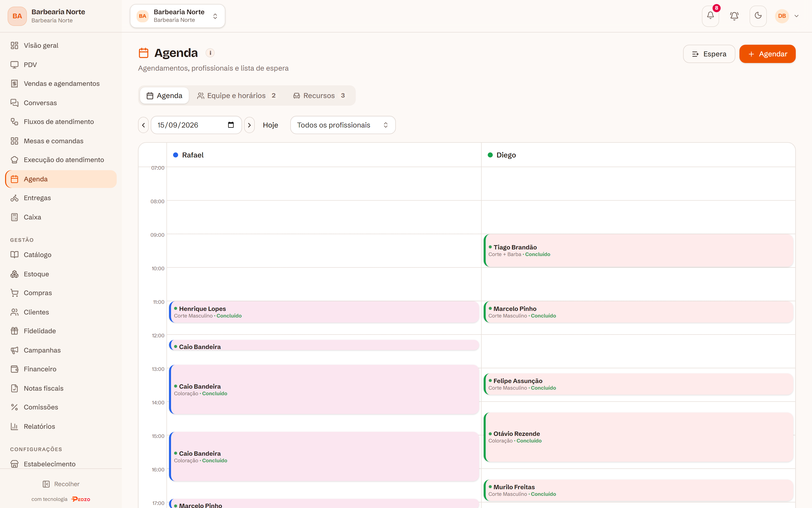Screen dimensions: 812x508
Task: Open the Pedzo technology link
Action: tap(61, 499)
